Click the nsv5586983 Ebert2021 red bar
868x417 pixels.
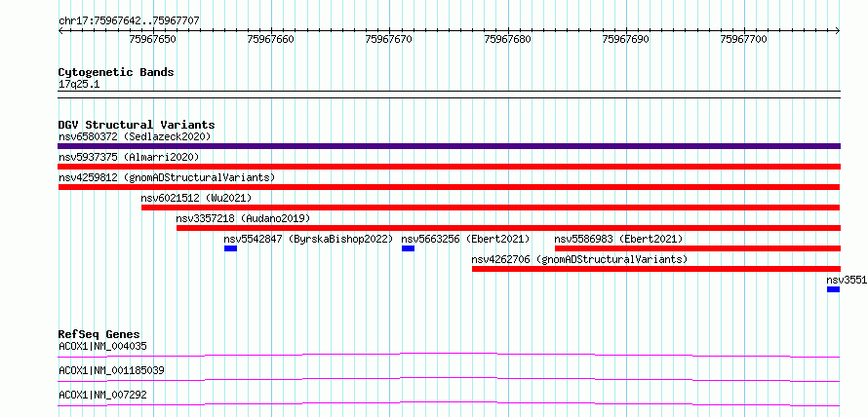pyautogui.click(x=697, y=248)
